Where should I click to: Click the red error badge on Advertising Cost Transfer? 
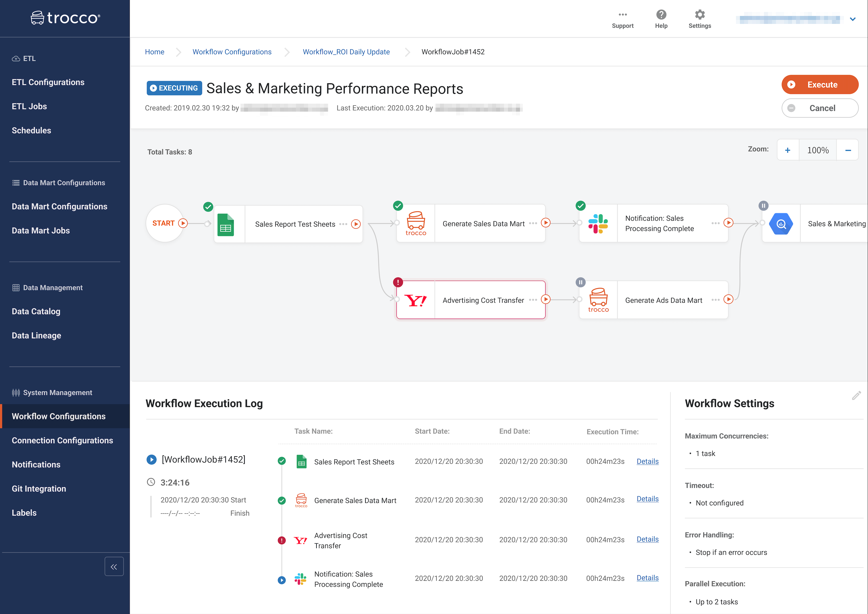point(398,282)
